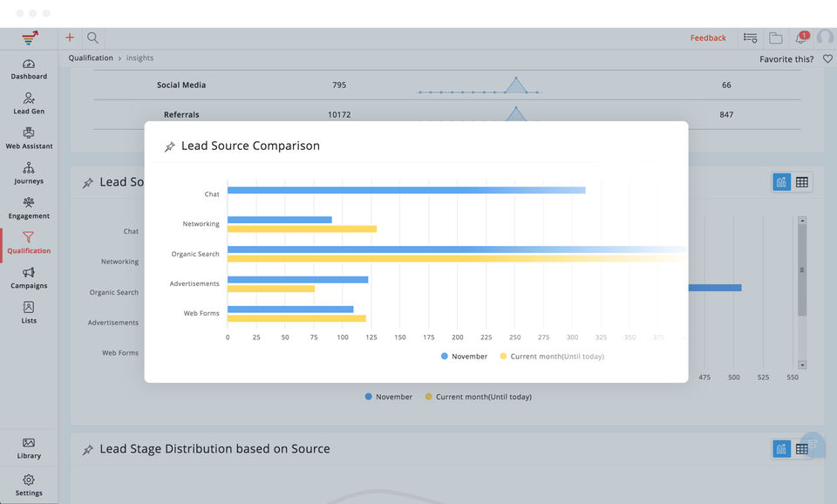
Task: Click value 847 in Referrals row
Action: [x=726, y=115]
